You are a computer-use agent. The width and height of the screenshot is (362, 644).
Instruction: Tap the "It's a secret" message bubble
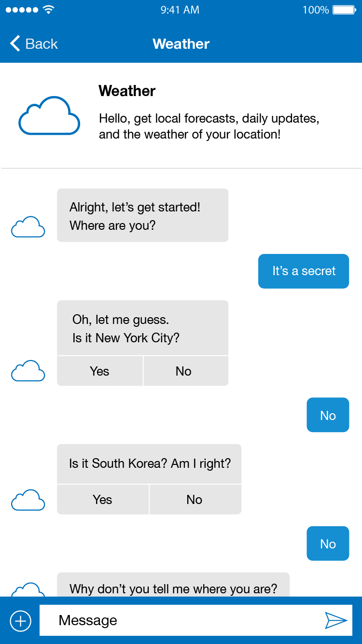[x=304, y=271]
